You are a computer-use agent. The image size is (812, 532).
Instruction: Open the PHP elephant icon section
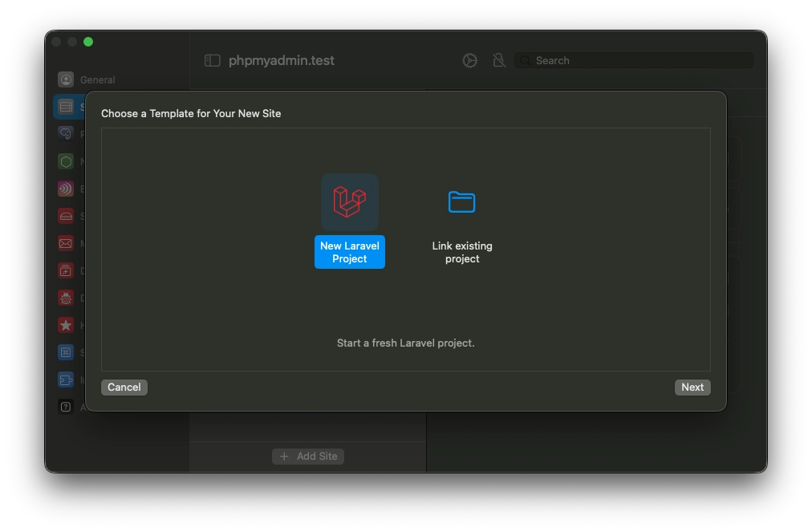(x=66, y=134)
